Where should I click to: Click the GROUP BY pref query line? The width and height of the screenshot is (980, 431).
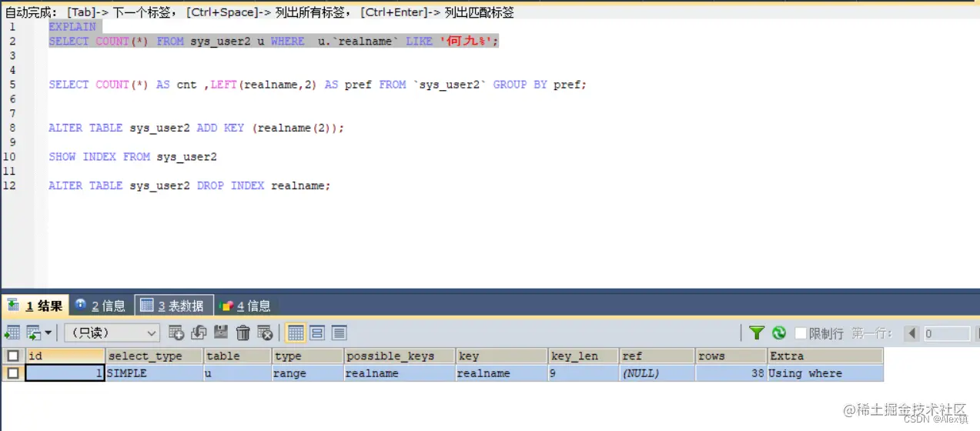317,85
